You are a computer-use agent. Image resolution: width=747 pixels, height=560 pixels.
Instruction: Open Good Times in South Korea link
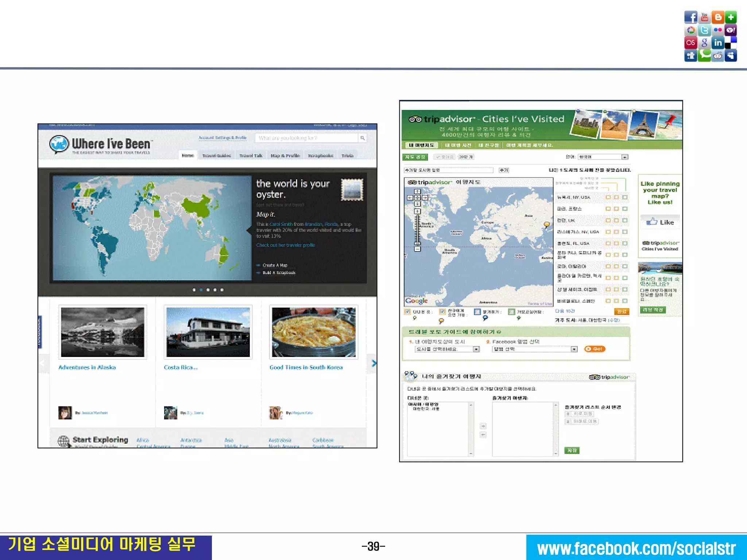(x=306, y=367)
